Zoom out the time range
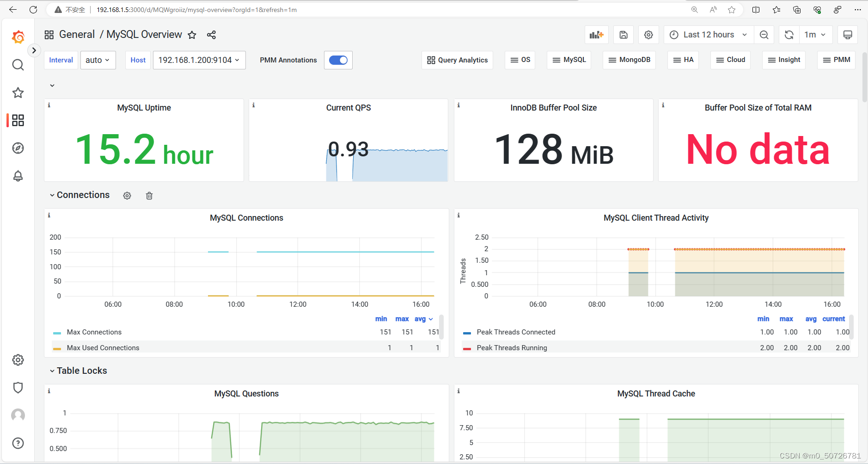 point(764,35)
